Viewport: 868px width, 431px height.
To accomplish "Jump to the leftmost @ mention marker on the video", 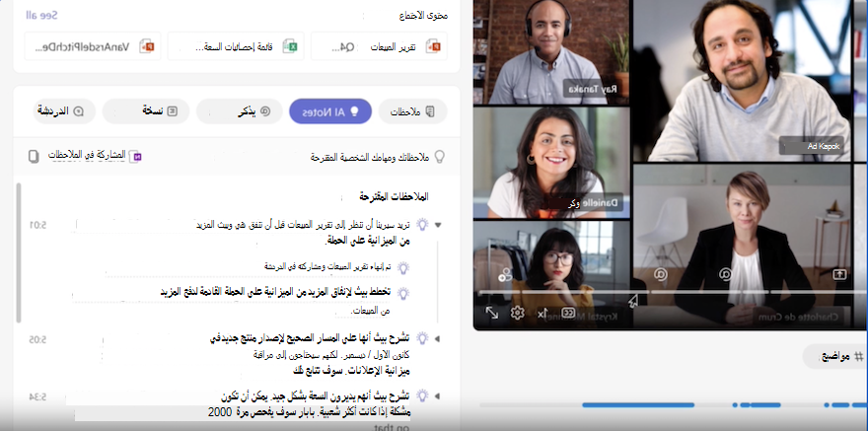I will [x=660, y=274].
